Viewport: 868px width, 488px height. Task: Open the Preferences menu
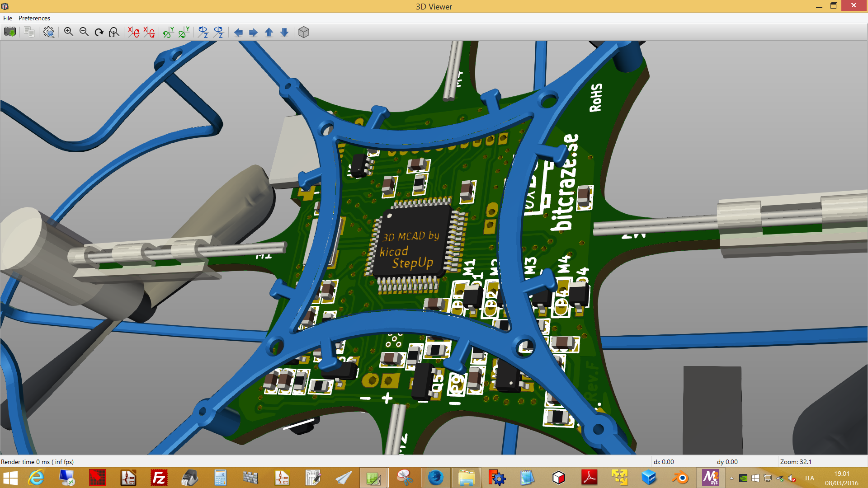pos(34,18)
